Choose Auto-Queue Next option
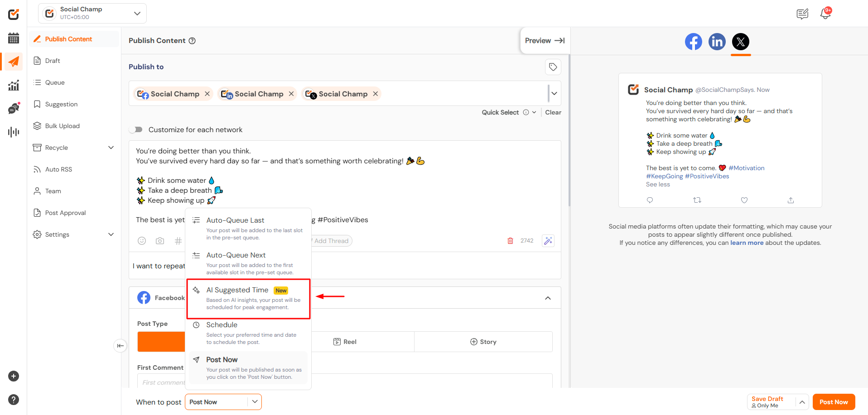Image resolution: width=868 pixels, height=415 pixels. (248, 263)
